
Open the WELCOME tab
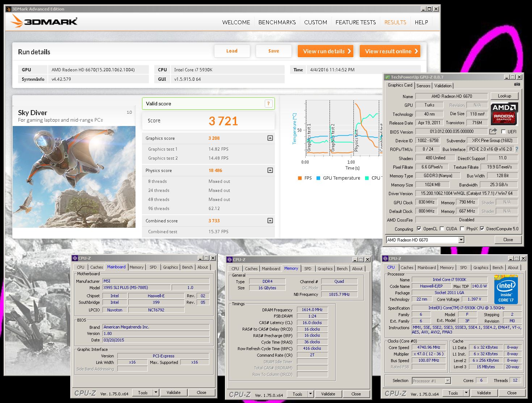pos(236,22)
